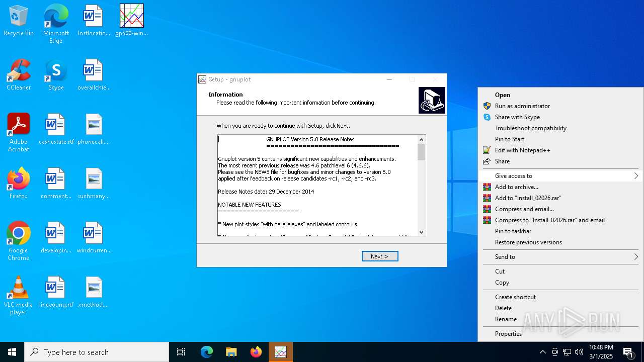
Task: Click inside the release notes text box
Action: coord(317,185)
